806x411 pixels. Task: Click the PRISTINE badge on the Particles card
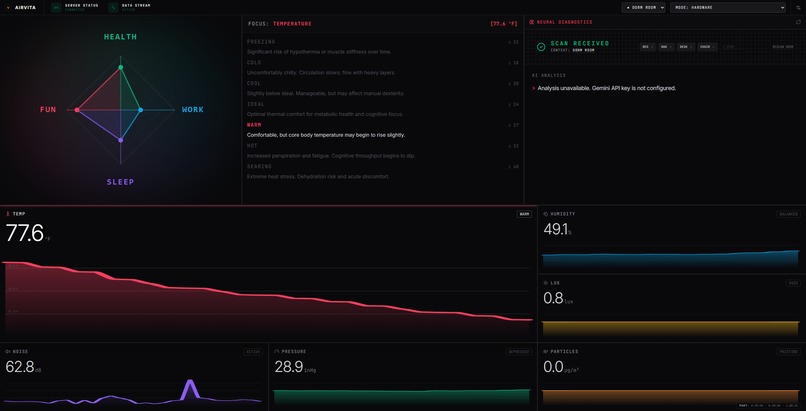click(x=789, y=352)
